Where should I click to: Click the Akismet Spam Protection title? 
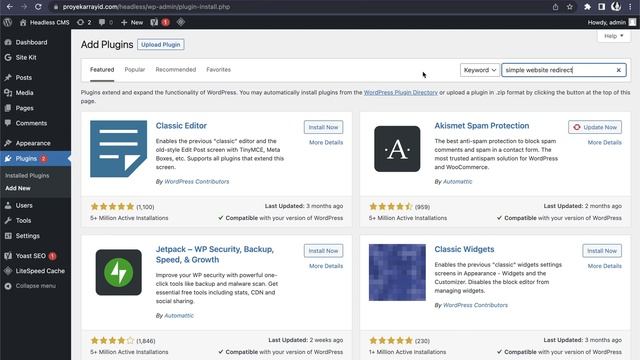(482, 126)
